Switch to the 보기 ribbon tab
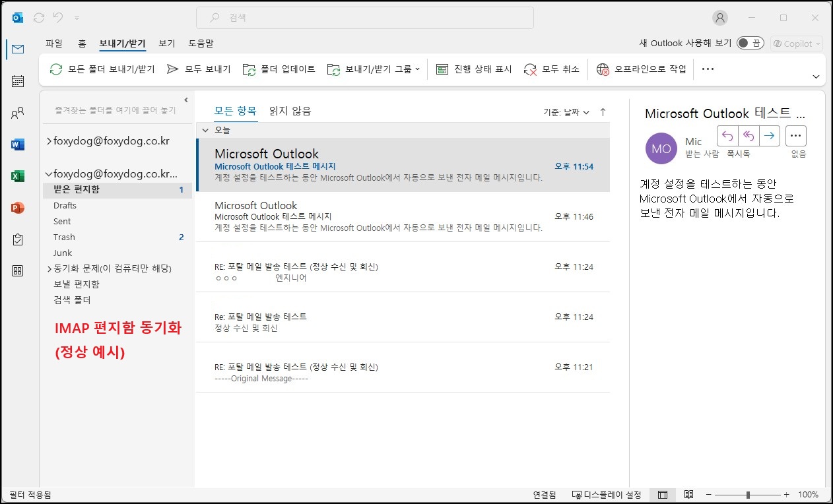Image resolution: width=833 pixels, height=504 pixels. pyautogui.click(x=167, y=44)
